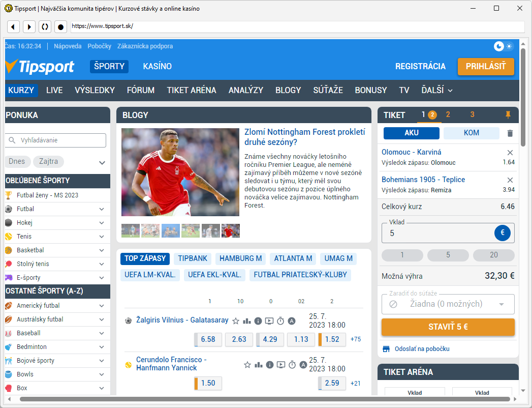Click the PRIHLÁSIŤ login button
The height and width of the screenshot is (408, 532).
486,66
